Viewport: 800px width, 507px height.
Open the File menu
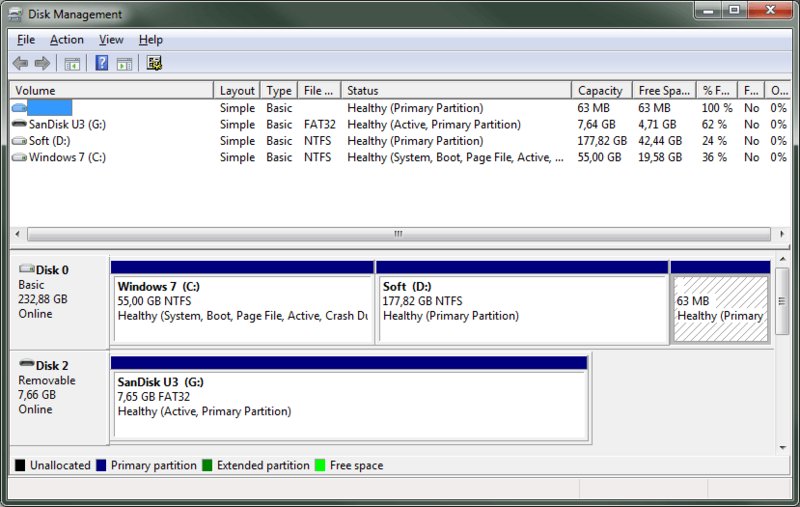[x=26, y=40]
